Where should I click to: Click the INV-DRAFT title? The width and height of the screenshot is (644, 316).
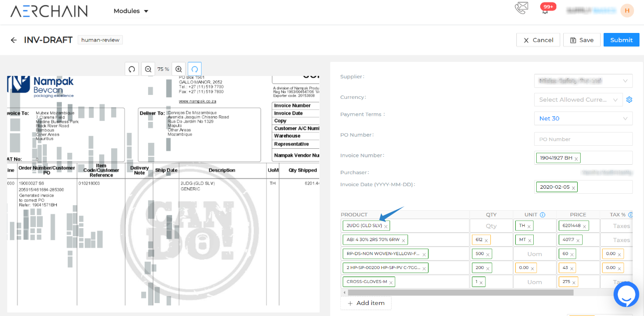point(48,40)
